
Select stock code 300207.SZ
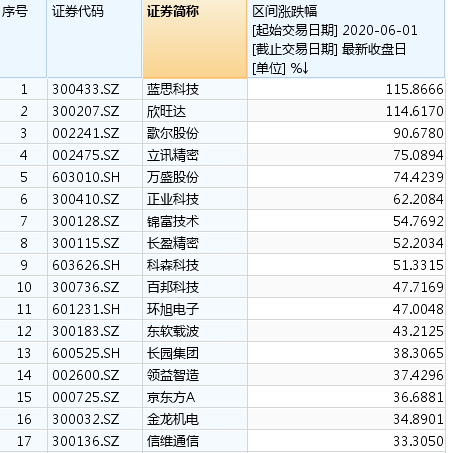point(86,111)
